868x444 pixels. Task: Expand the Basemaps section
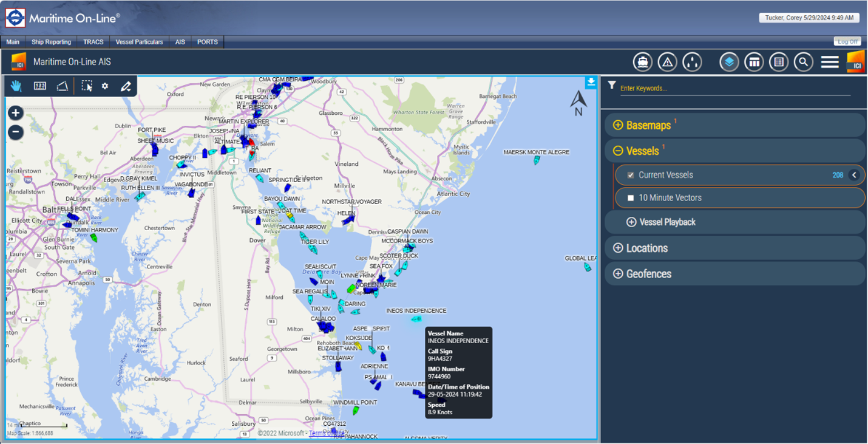coord(618,125)
